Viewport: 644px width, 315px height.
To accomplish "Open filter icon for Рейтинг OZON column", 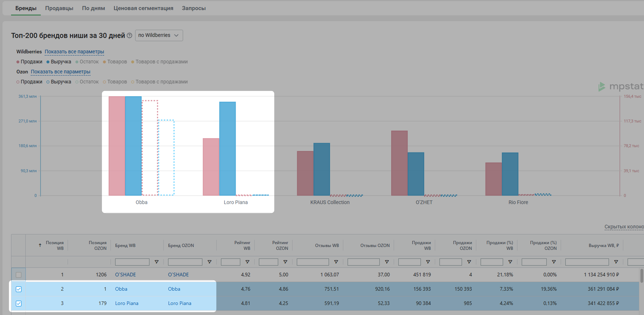I will [285, 262].
